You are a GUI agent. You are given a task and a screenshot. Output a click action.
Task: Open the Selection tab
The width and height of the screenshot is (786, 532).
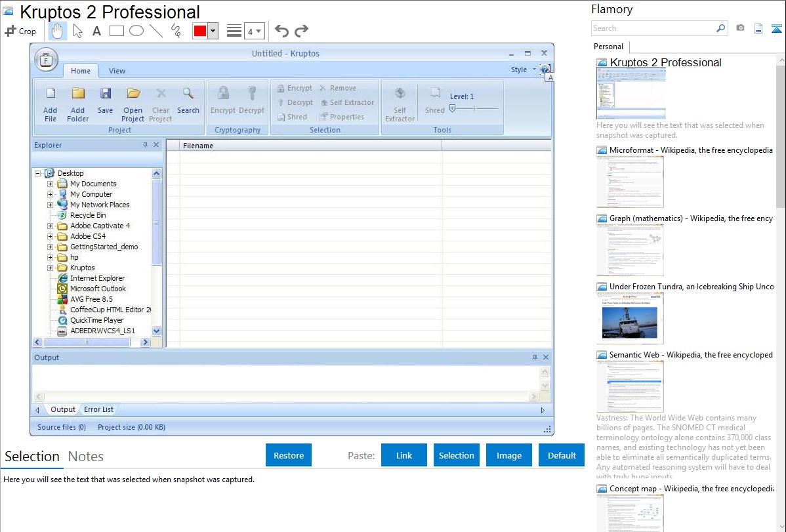tap(32, 457)
